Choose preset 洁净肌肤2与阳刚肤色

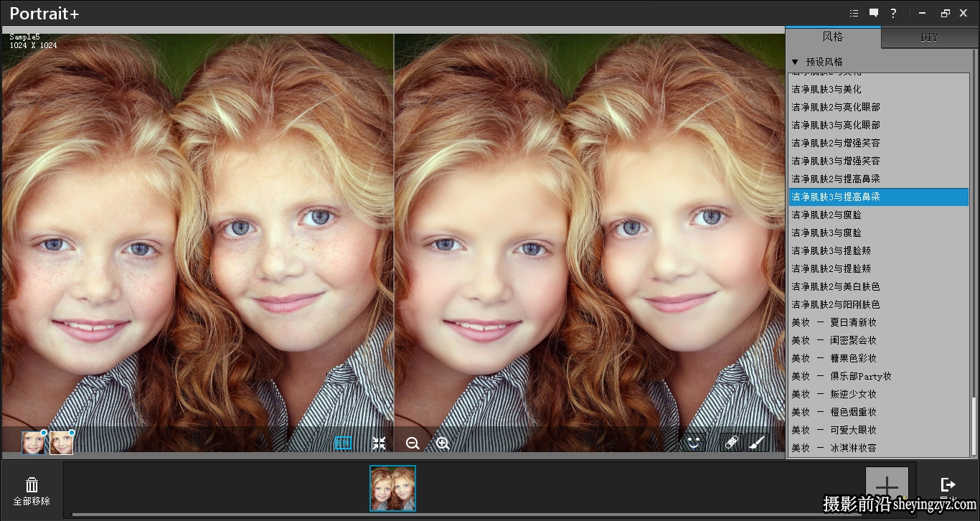(879, 304)
